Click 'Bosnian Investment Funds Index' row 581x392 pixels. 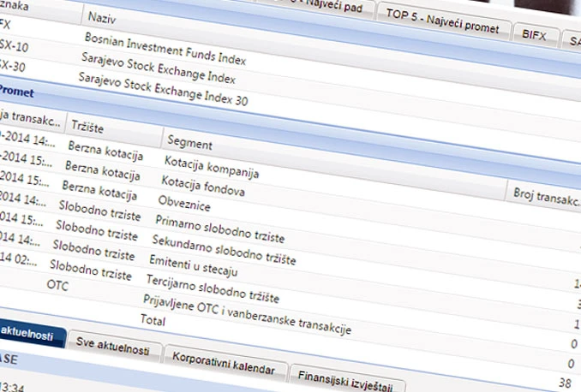pyautogui.click(x=165, y=48)
